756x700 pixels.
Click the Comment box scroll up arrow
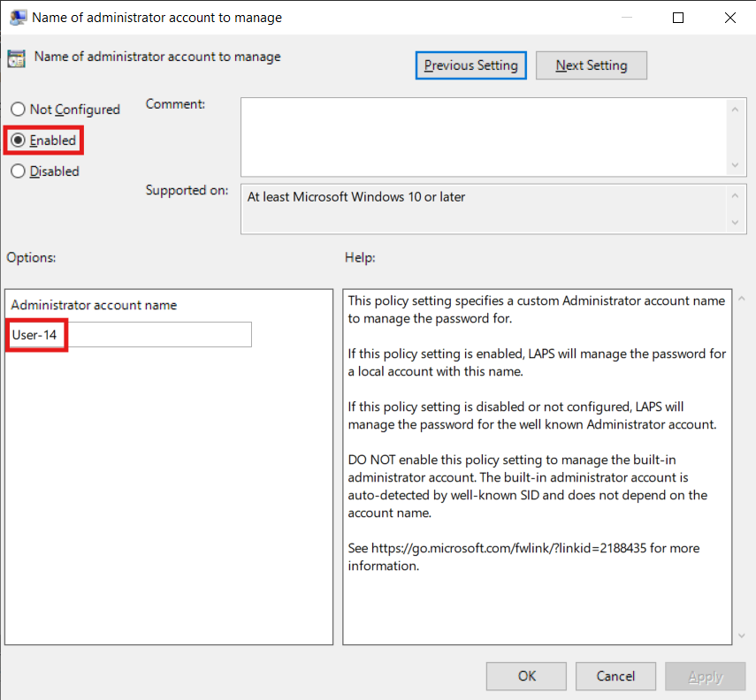[736, 108]
